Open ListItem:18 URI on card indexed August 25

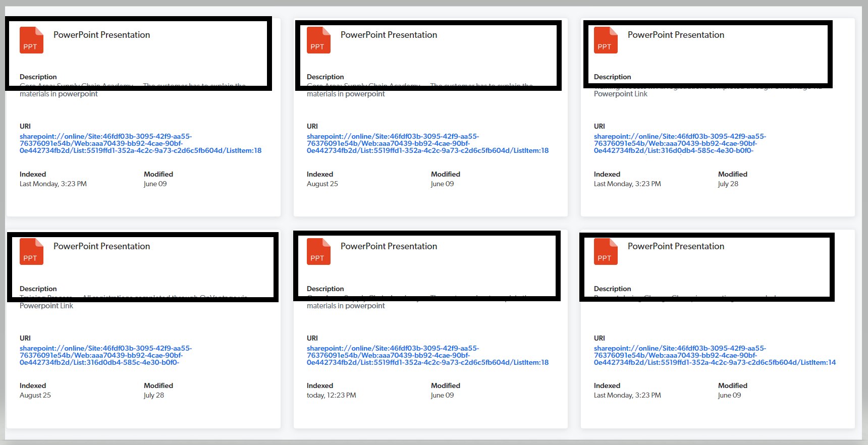(x=427, y=143)
